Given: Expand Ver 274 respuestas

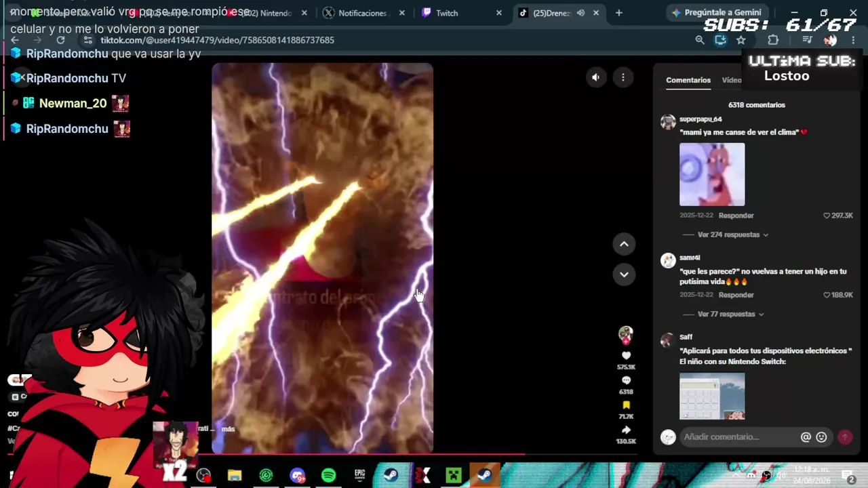Looking at the screenshot, I should click(x=733, y=235).
